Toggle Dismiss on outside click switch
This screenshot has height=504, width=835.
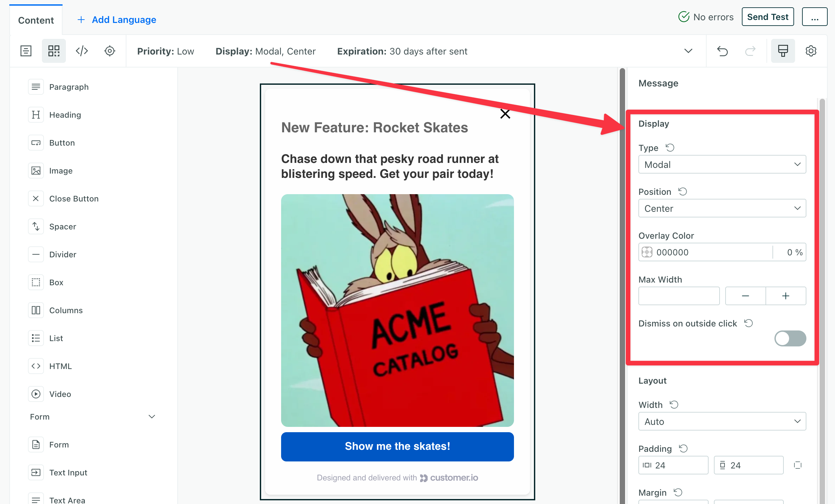tap(789, 338)
